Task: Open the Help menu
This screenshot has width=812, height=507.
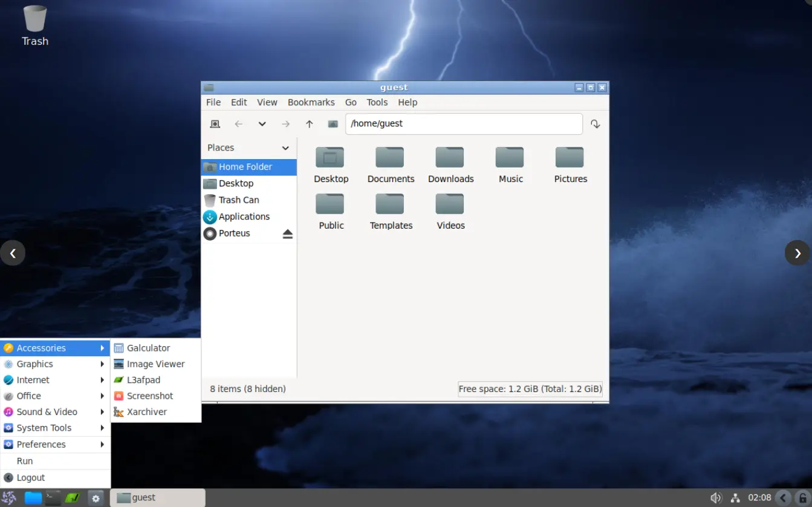Action: [408, 102]
